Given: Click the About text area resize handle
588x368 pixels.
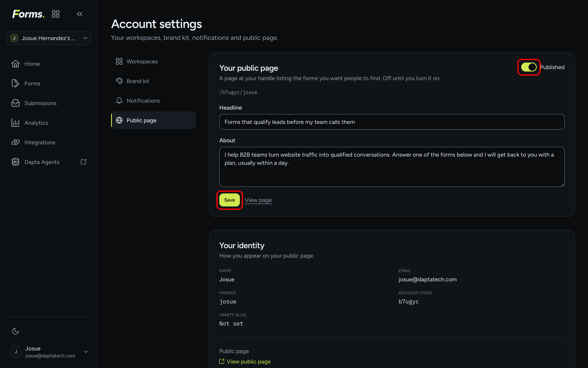Looking at the screenshot, I should click(562, 185).
